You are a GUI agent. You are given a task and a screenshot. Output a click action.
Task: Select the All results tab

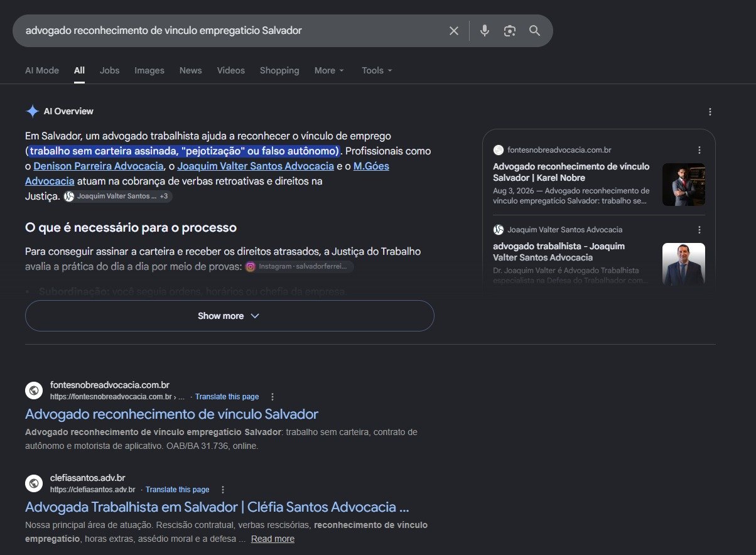(79, 70)
